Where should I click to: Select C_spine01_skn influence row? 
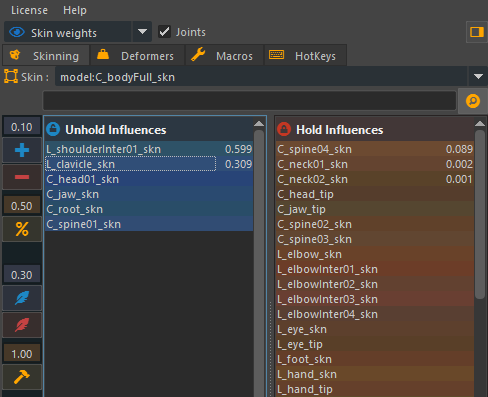coord(149,224)
